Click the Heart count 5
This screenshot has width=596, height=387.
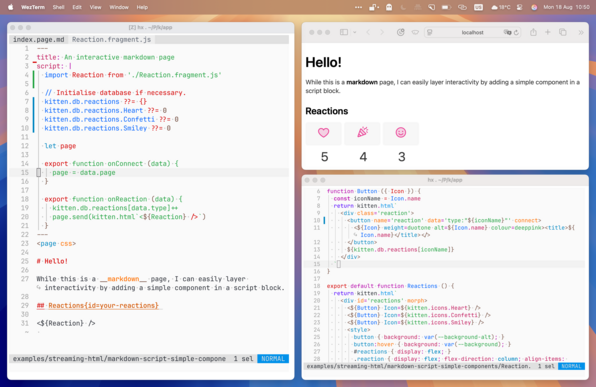pyautogui.click(x=324, y=157)
